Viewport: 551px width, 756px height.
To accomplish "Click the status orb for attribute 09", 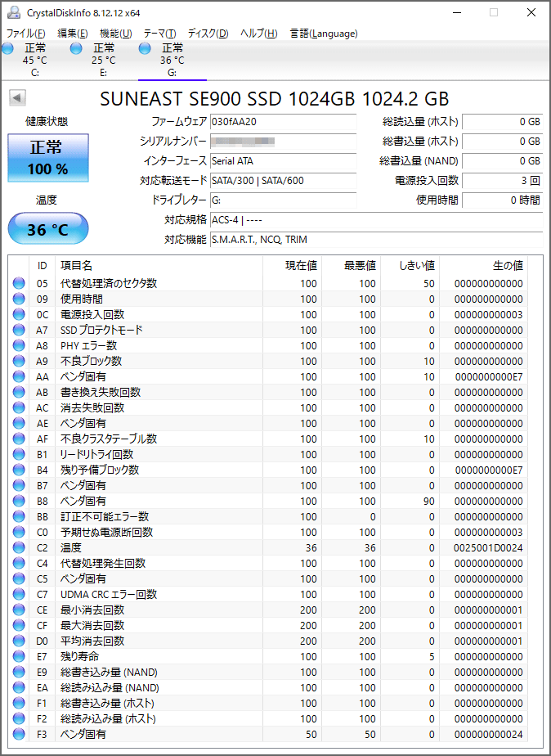I will [19, 299].
